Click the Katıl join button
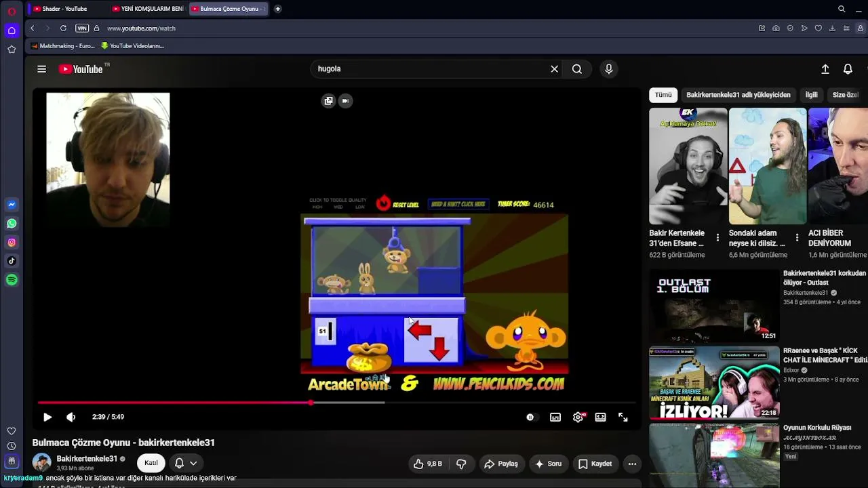Image resolution: width=868 pixels, height=488 pixels. 151,464
